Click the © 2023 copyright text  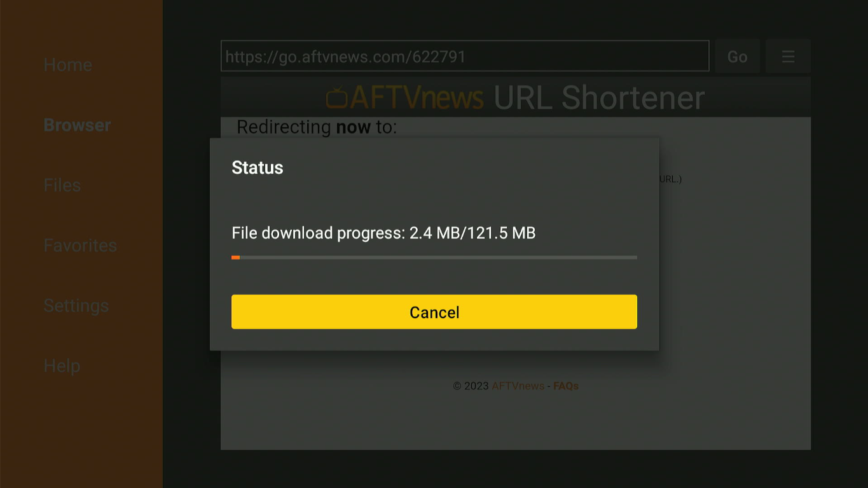471,386
